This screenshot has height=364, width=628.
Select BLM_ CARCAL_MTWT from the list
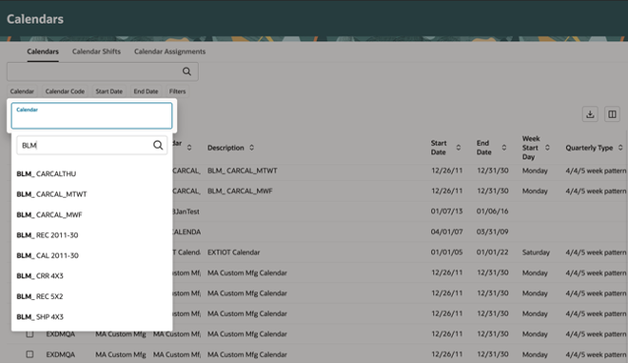point(92,194)
